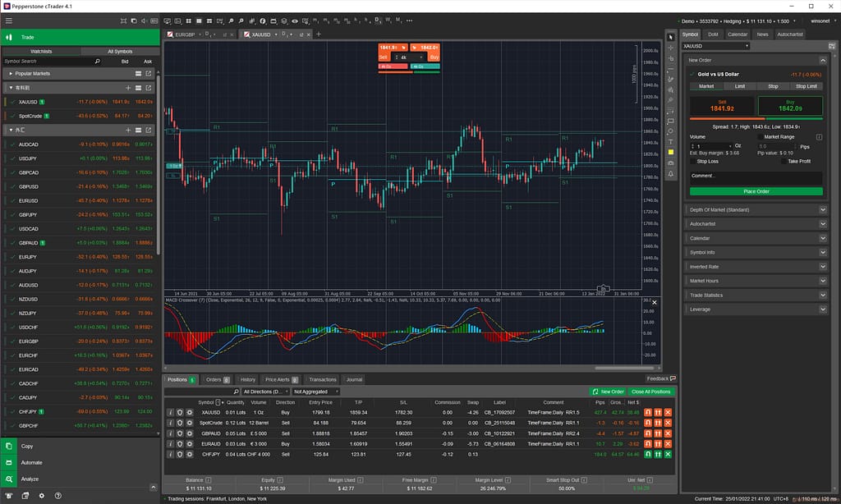This screenshot has height=504, width=841.
Task: Close the XAUUSD position with X icon
Action: pos(668,412)
